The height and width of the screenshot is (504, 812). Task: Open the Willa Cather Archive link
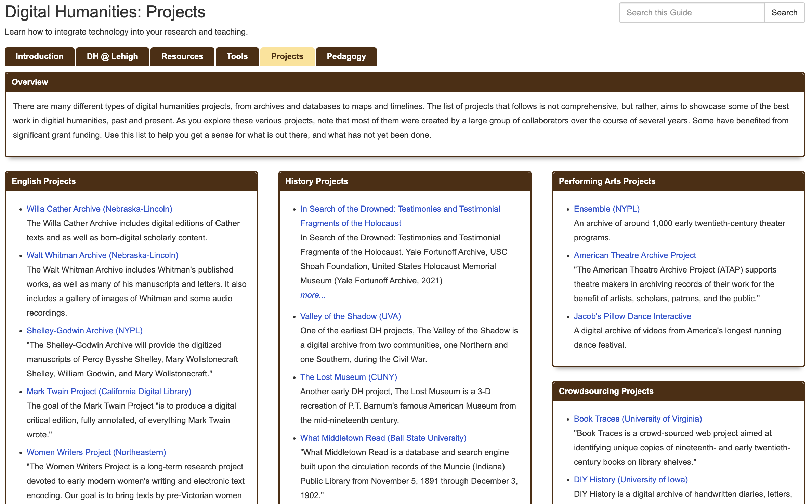[99, 209]
